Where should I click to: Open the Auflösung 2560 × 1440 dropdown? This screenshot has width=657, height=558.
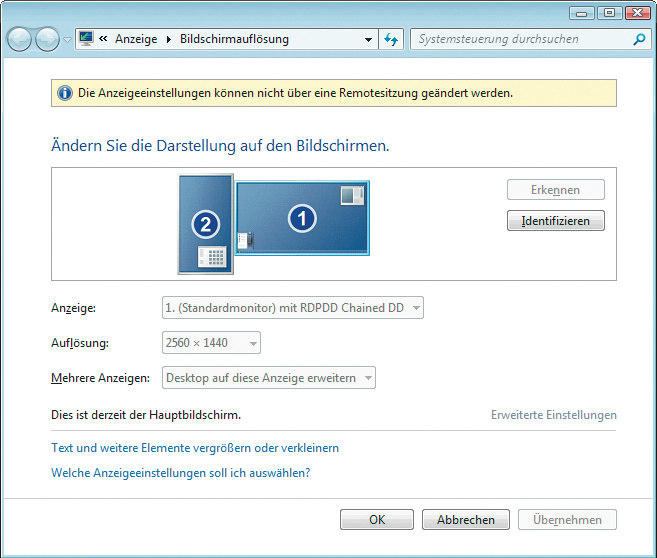pyautogui.click(x=211, y=343)
